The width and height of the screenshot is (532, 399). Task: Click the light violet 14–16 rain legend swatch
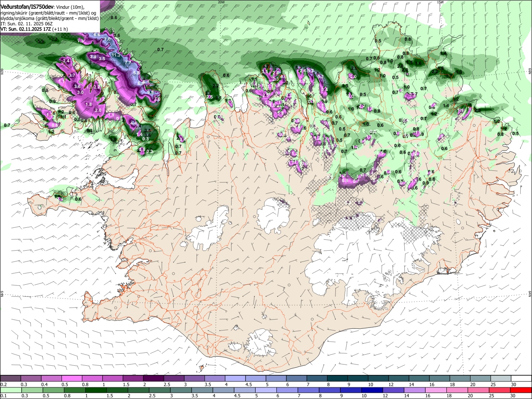click(414, 390)
